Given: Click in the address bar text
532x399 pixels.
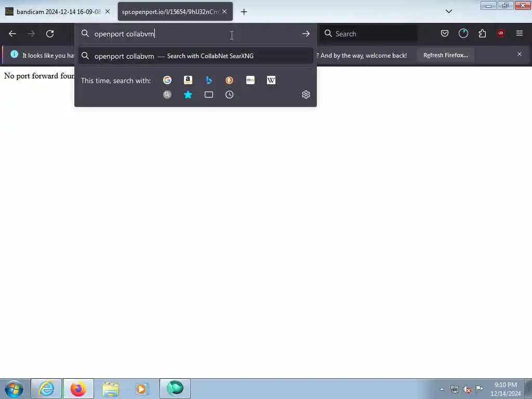Looking at the screenshot, I should (x=125, y=34).
